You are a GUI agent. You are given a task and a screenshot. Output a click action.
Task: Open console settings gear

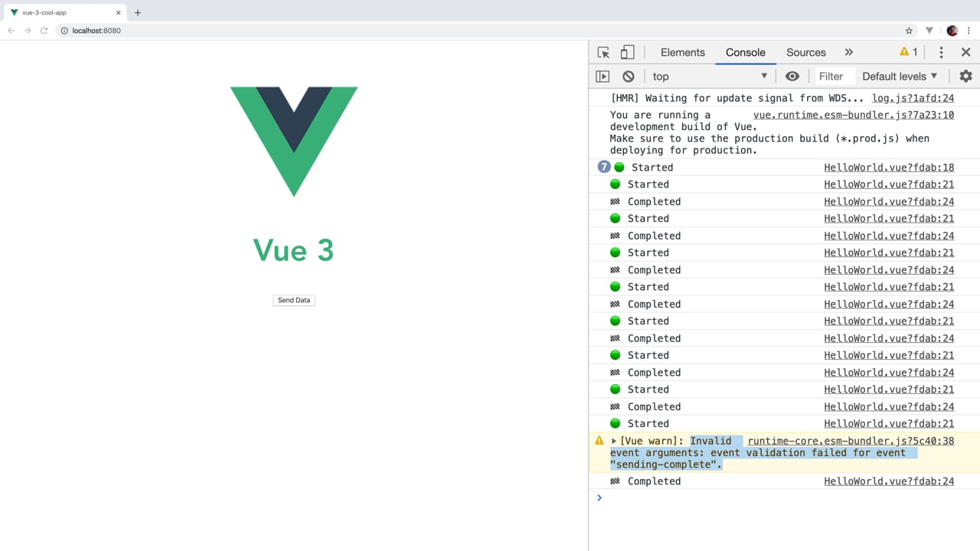pos(965,77)
